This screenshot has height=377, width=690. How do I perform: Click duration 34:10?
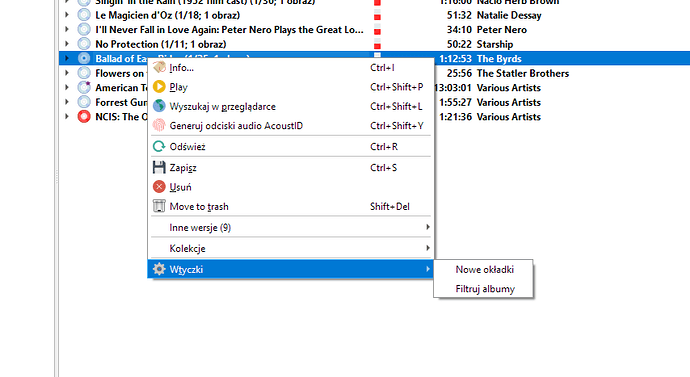point(459,30)
